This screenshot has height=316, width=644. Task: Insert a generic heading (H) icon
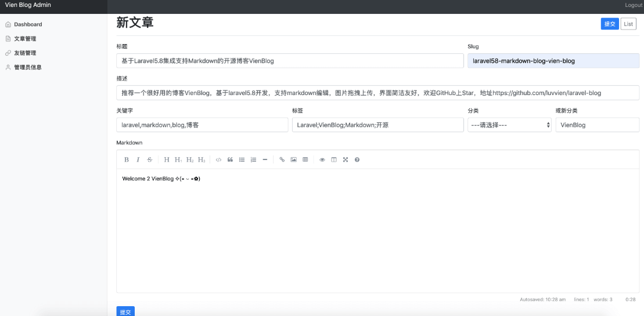coord(167,160)
